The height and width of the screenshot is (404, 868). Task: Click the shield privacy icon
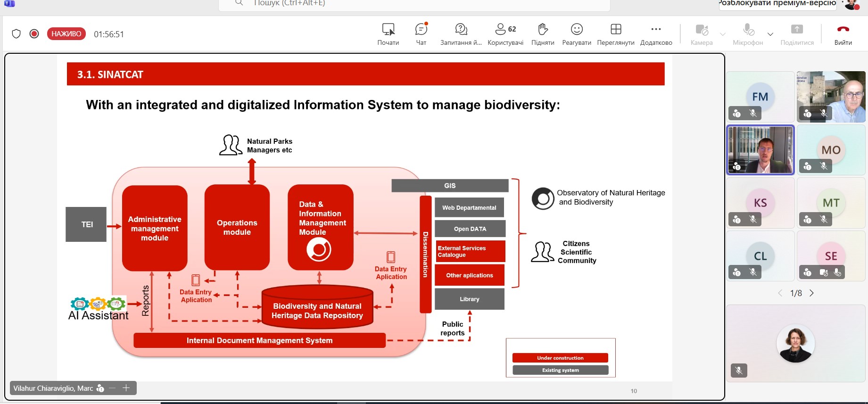(x=17, y=34)
